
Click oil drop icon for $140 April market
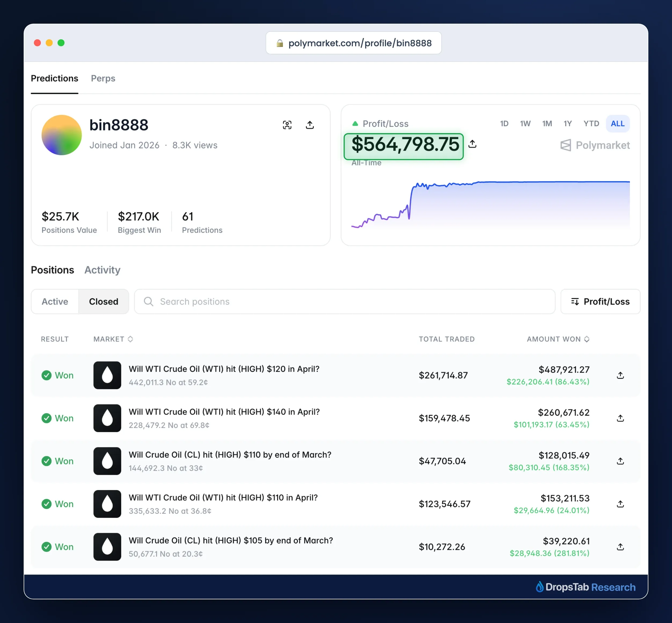coord(107,418)
